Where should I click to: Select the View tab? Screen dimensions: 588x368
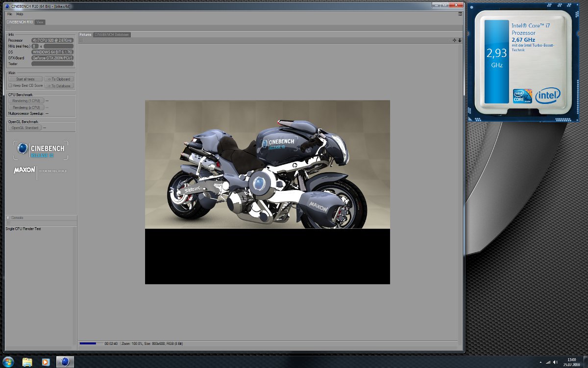pyautogui.click(x=40, y=22)
